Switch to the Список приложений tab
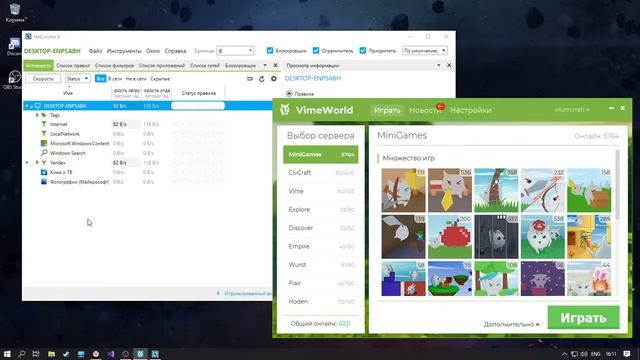 [x=162, y=65]
